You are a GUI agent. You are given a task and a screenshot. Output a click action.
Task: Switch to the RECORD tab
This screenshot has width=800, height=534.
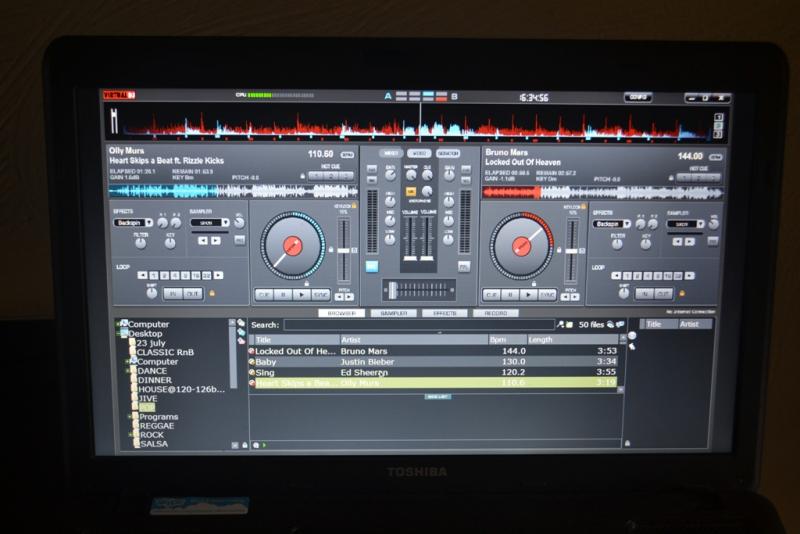coord(495,313)
